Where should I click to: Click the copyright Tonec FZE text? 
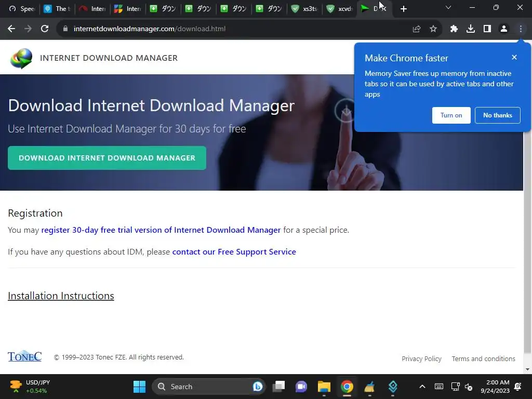[x=119, y=357]
